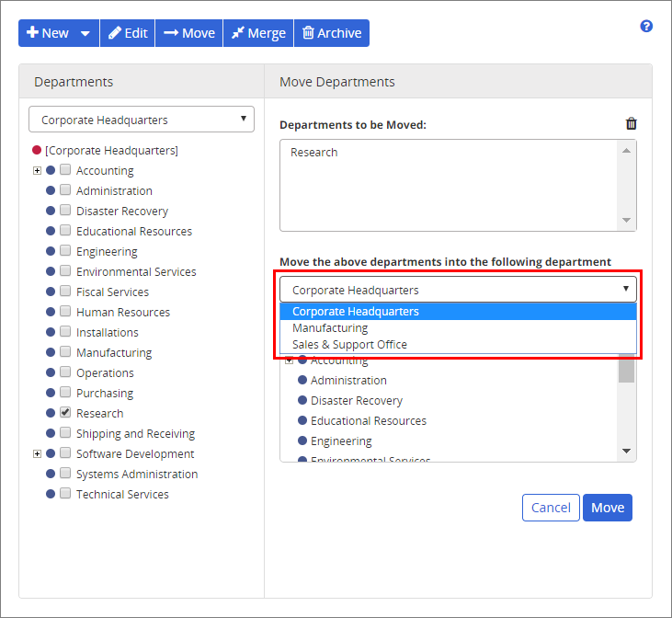Expand the Accounting node in left tree
672x618 pixels.
tap(37, 170)
